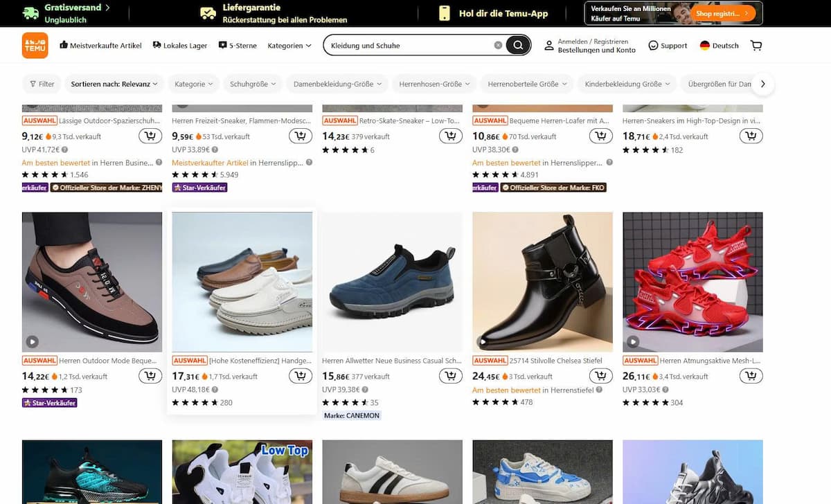Clear the search field text
The height and width of the screenshot is (504, 831).
tap(498, 46)
